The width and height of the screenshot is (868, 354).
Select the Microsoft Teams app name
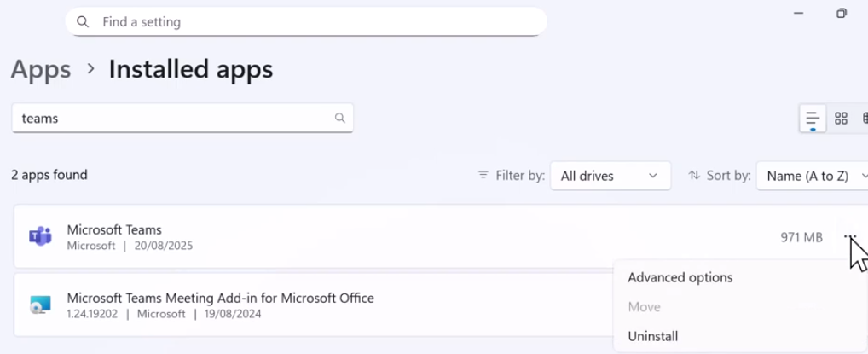pos(114,229)
